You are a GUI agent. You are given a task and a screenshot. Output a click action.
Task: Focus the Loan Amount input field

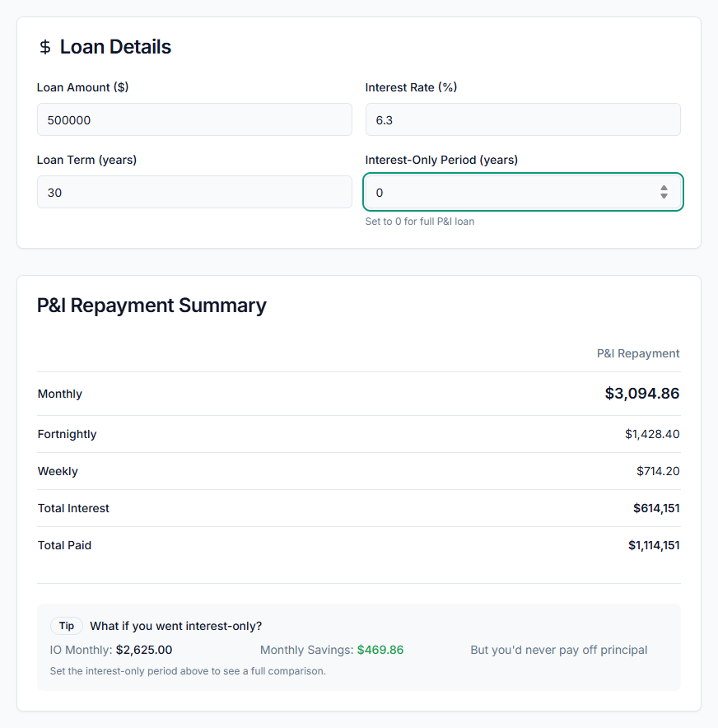coord(194,120)
